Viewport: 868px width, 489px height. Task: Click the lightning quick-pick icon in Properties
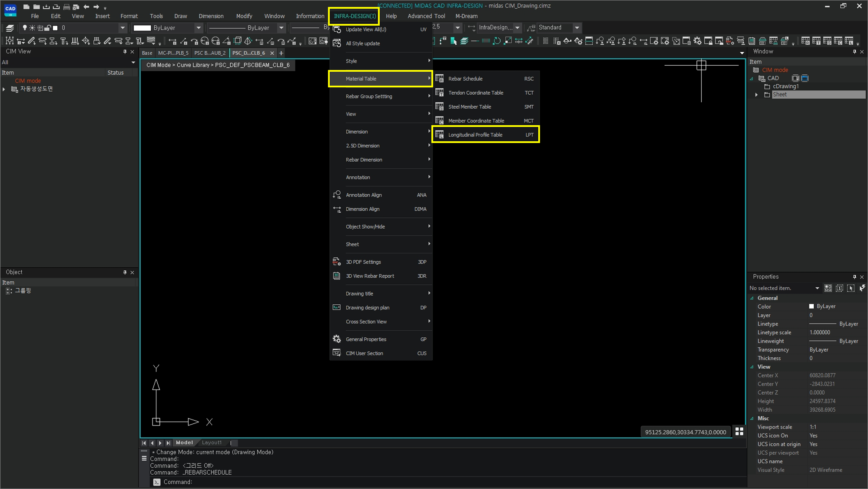[x=862, y=288]
